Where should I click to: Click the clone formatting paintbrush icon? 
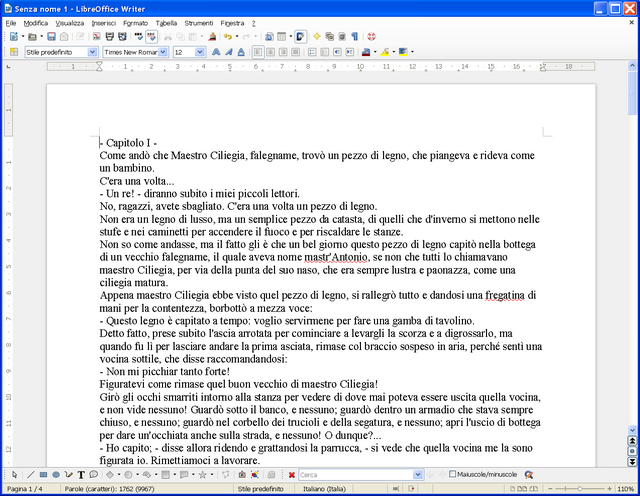(212, 37)
